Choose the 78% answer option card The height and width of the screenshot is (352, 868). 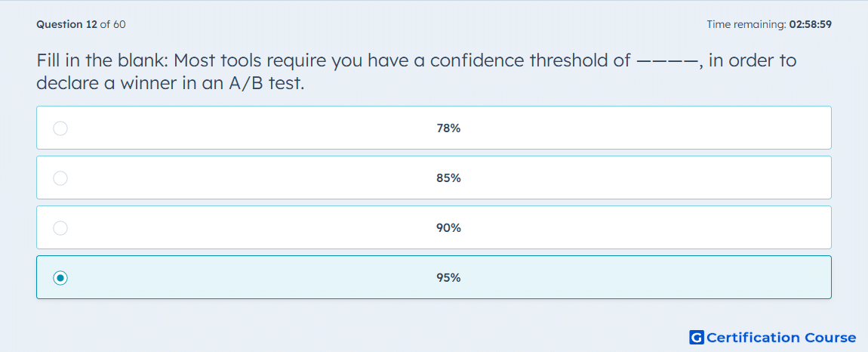coord(434,128)
